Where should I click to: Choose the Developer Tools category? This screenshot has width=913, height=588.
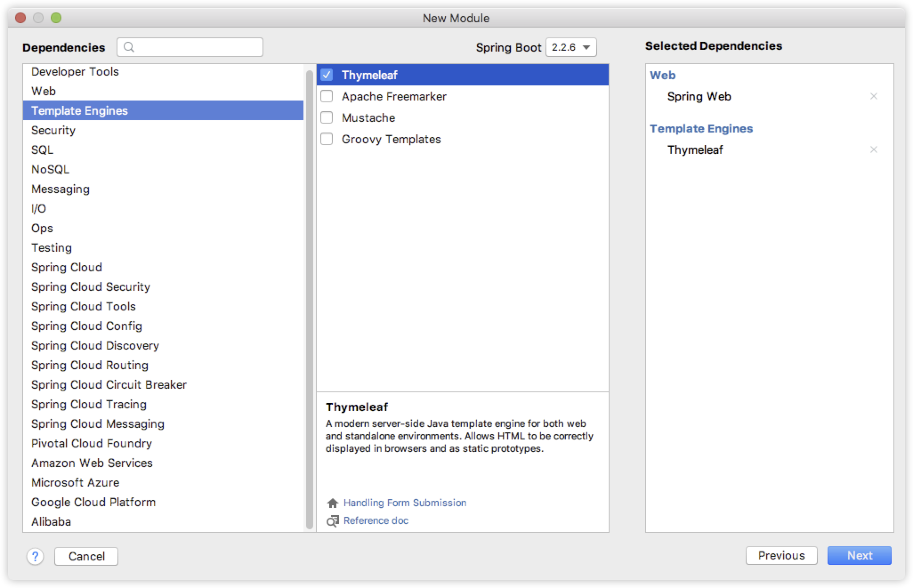click(x=75, y=72)
